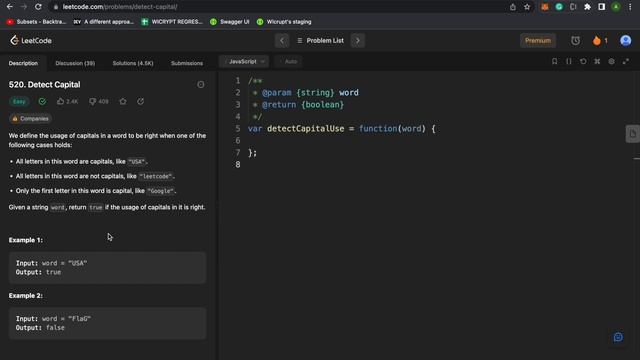Open the feedback chat icon
This screenshot has width=640, height=360.
coord(618,337)
